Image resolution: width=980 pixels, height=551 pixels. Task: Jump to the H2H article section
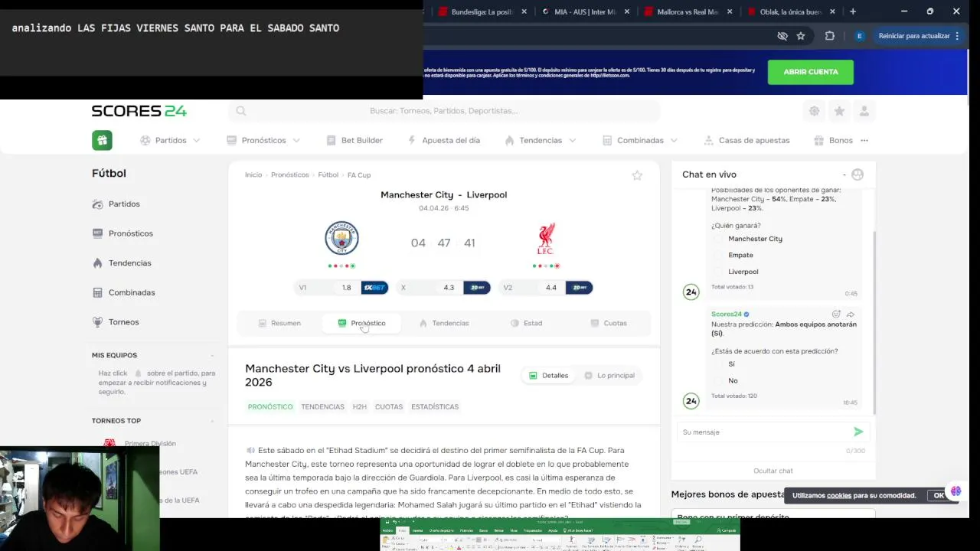[360, 407]
